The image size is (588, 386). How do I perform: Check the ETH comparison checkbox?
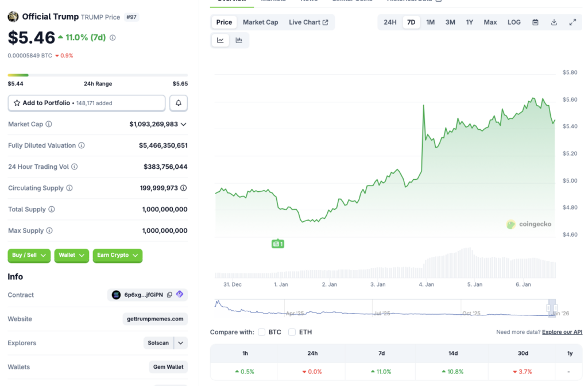click(x=292, y=332)
